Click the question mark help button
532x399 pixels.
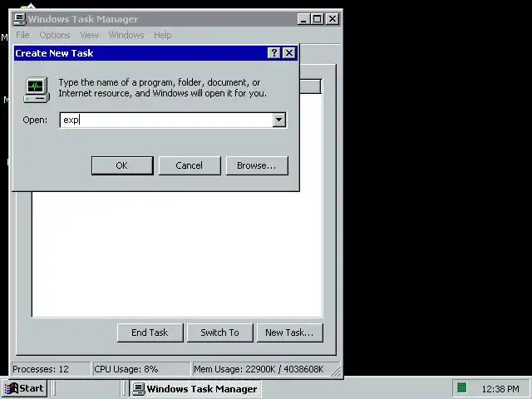(273, 53)
